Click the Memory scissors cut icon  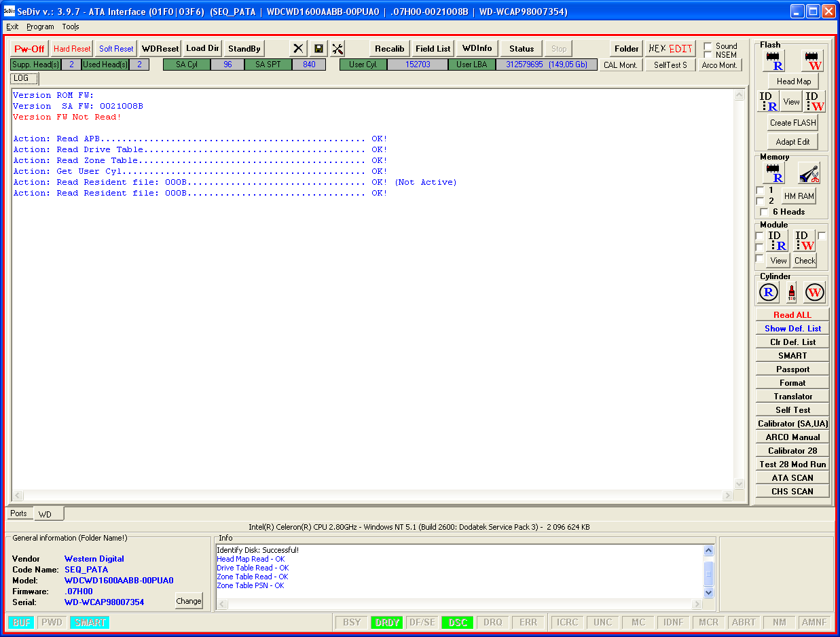coord(809,172)
